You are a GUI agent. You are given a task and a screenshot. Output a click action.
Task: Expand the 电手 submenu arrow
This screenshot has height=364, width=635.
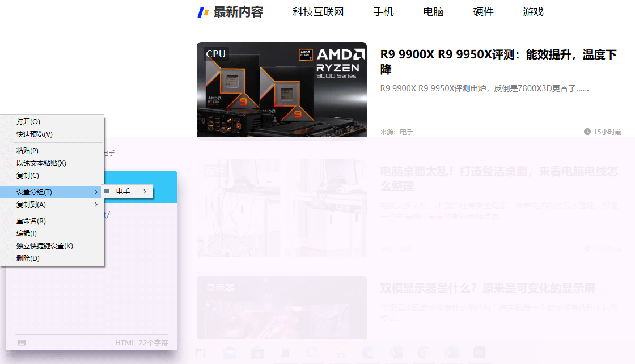145,192
